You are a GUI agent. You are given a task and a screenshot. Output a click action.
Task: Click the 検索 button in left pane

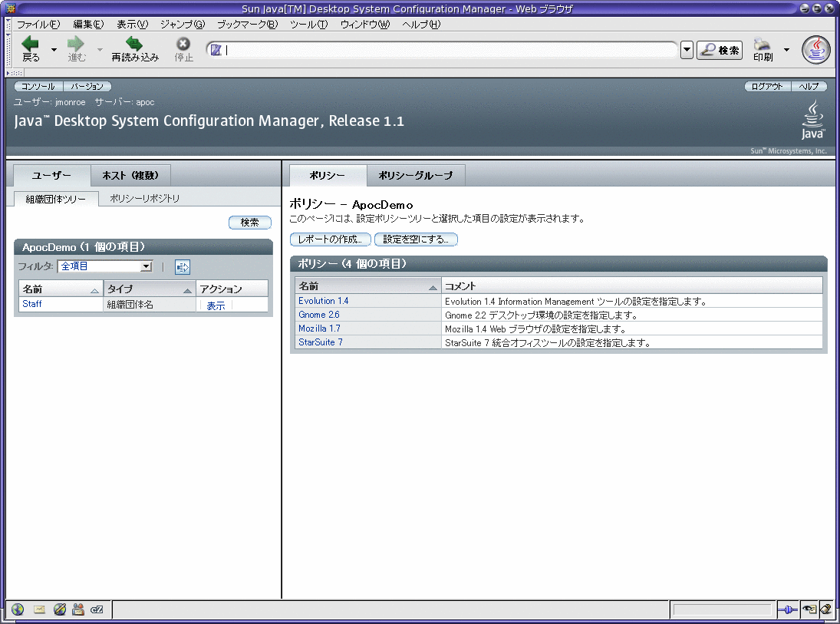point(249,222)
